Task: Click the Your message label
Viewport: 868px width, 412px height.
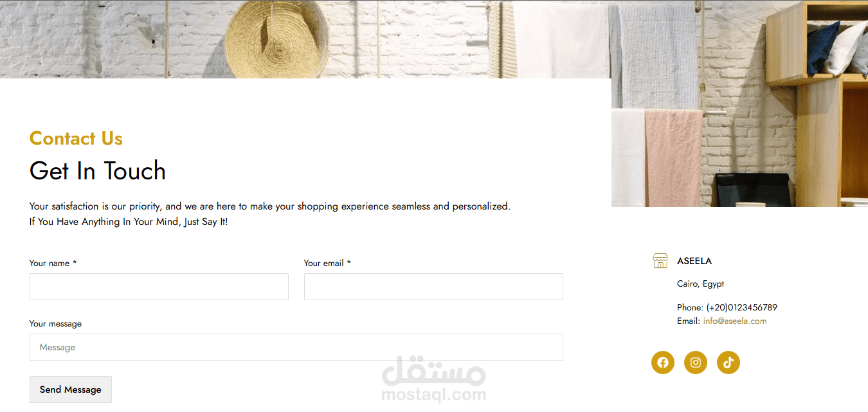Action: [55, 324]
